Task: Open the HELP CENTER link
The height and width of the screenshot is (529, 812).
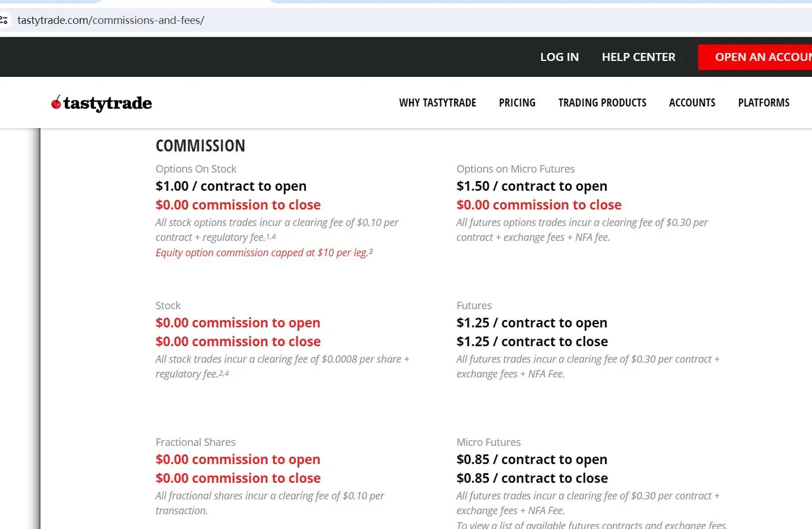Action: (x=638, y=57)
